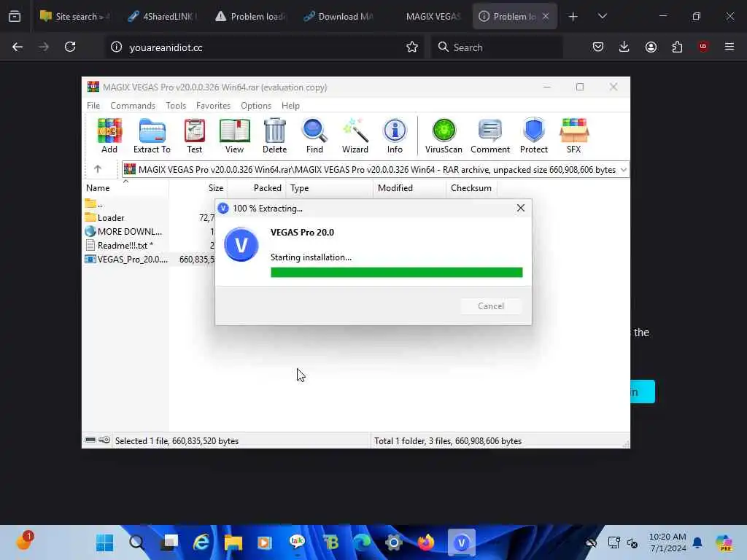Go up one folder level arrow
This screenshot has width=747, height=560.
click(98, 169)
